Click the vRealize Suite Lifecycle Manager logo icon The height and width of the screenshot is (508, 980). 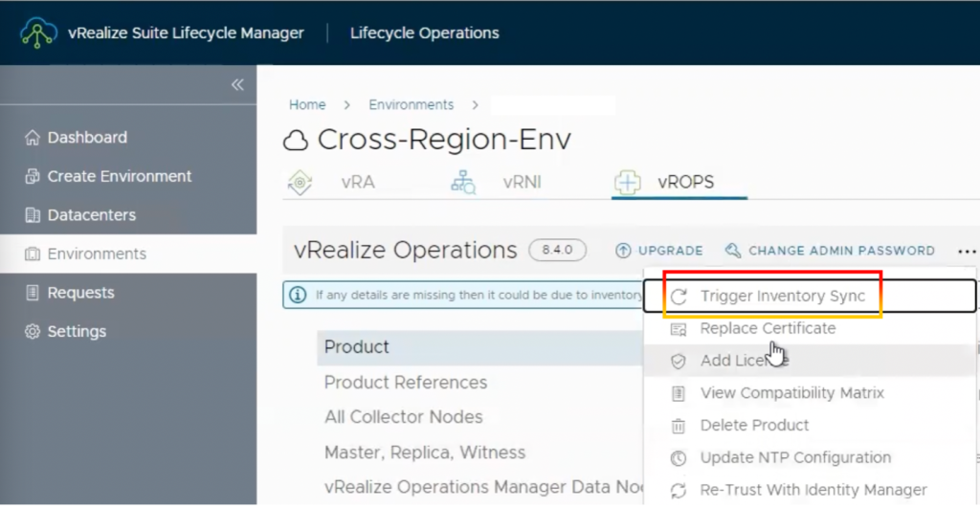tap(38, 33)
